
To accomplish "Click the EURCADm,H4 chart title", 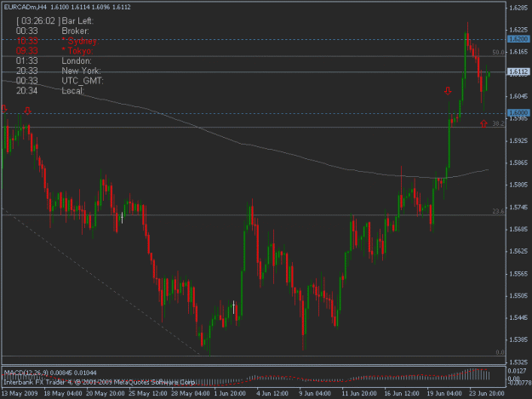I will pyautogui.click(x=26, y=7).
